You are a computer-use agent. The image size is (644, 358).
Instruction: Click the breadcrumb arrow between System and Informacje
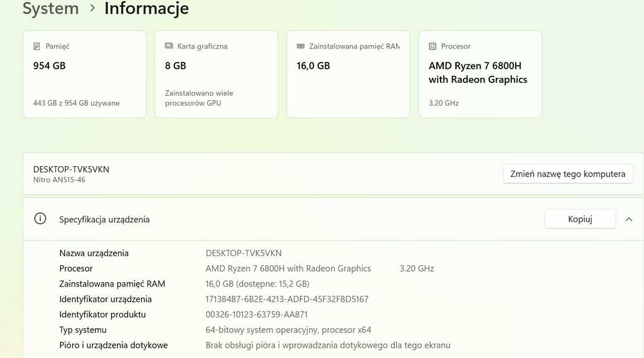pos(92,8)
